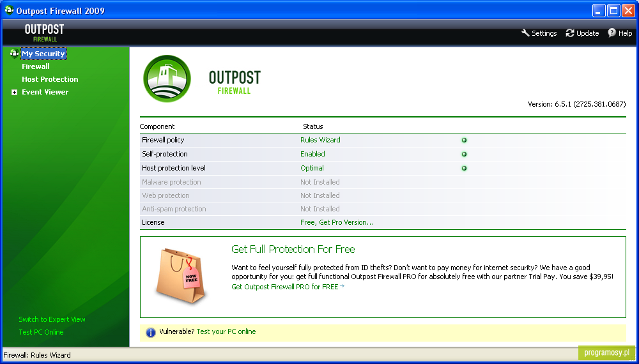The image size is (639, 364).
Task: Click Not Installed in Malware protection row
Action: 320,182
